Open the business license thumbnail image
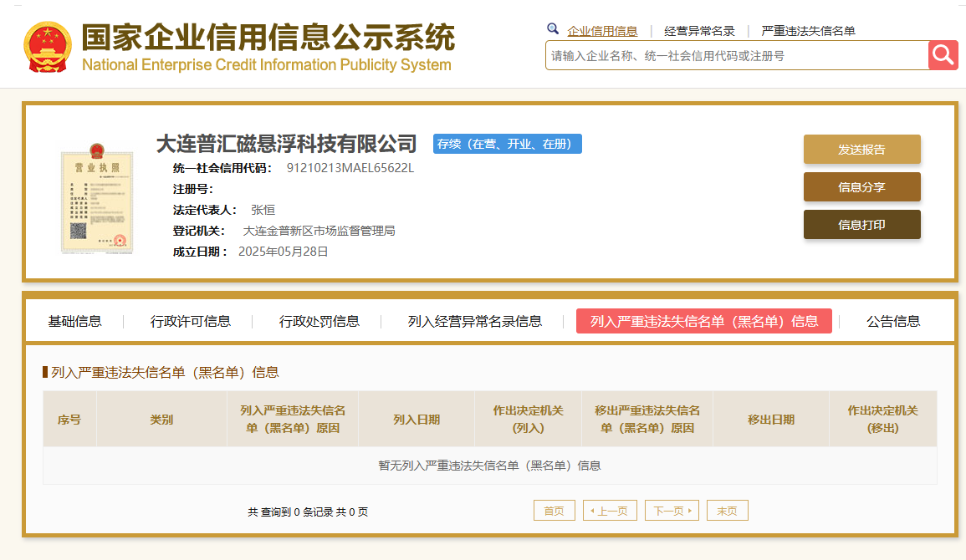The image size is (966, 560). point(97,198)
